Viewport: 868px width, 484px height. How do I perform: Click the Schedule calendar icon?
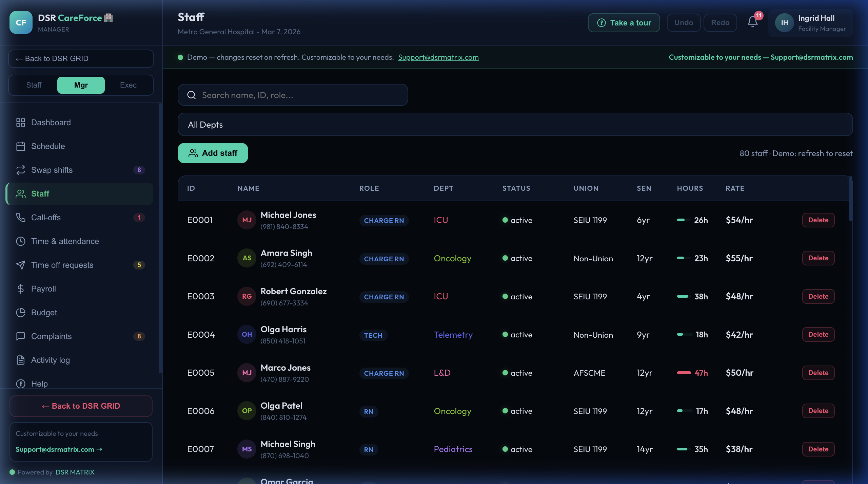pyautogui.click(x=21, y=146)
